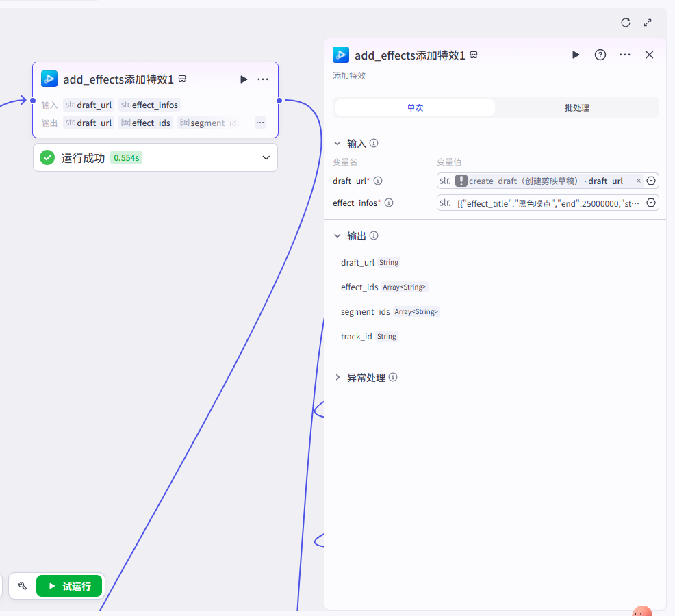The image size is (675, 616).
Task: Open the help question mark icon
Action: pos(600,55)
